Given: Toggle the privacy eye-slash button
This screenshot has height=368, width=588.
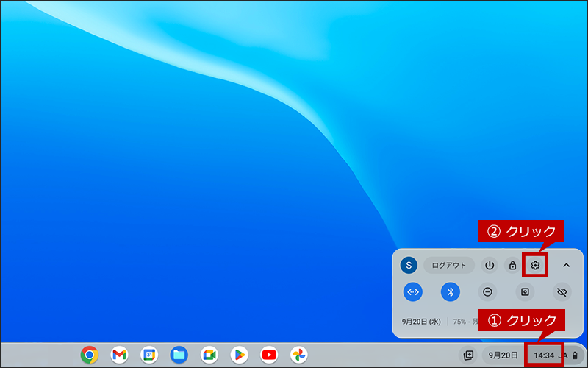Looking at the screenshot, I should tap(562, 291).
